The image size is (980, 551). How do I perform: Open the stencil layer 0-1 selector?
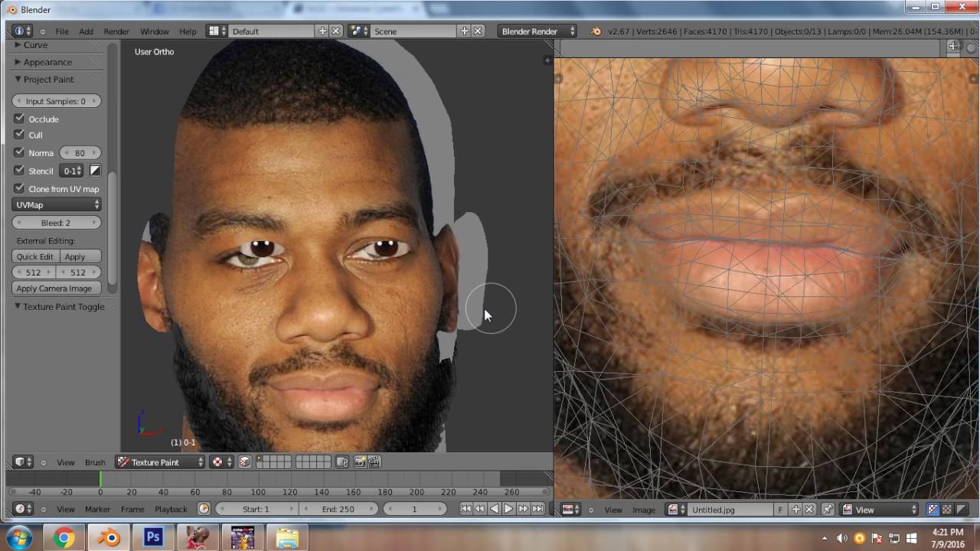click(71, 171)
